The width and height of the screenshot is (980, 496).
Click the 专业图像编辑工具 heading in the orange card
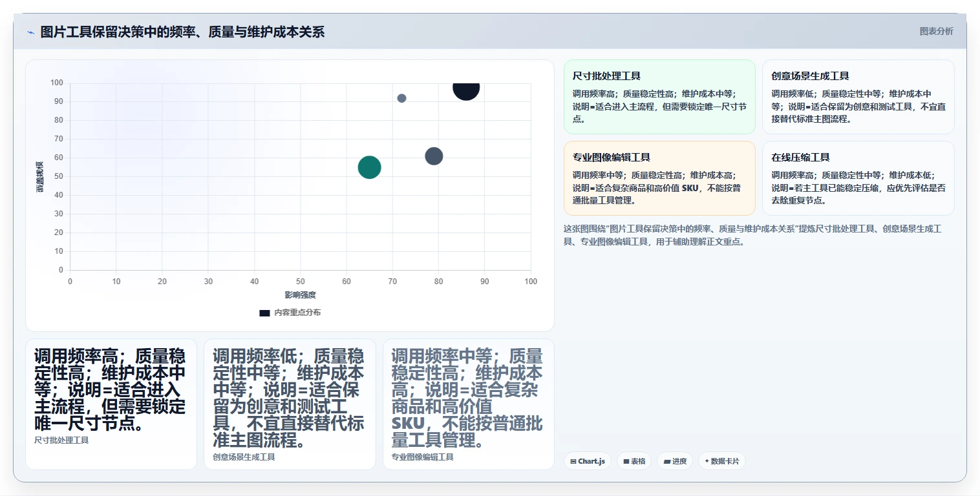612,157
